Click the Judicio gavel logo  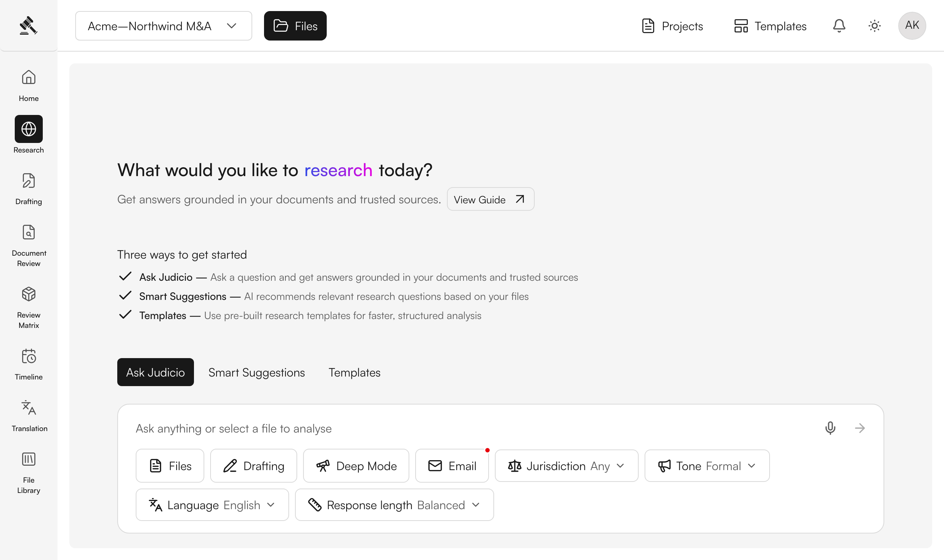[28, 26]
